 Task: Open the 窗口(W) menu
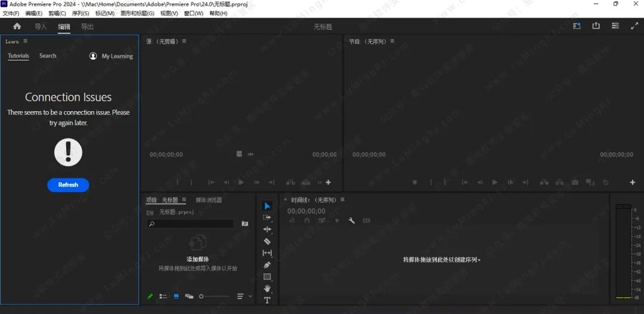click(193, 13)
